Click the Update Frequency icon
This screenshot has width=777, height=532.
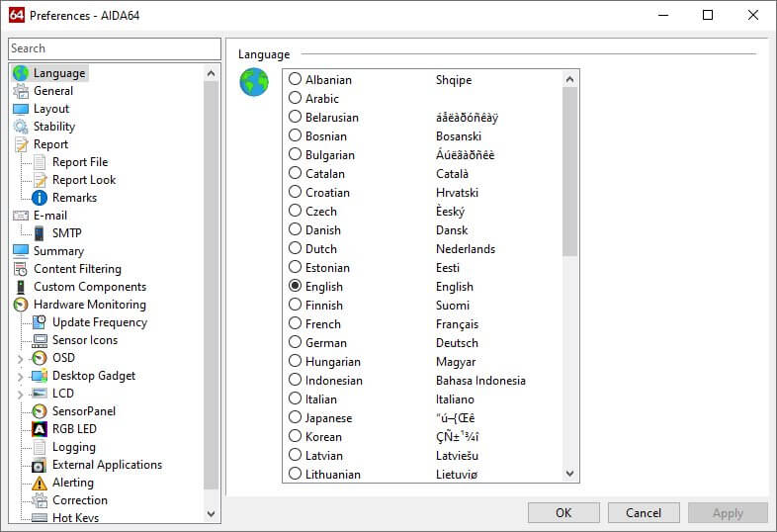point(40,322)
